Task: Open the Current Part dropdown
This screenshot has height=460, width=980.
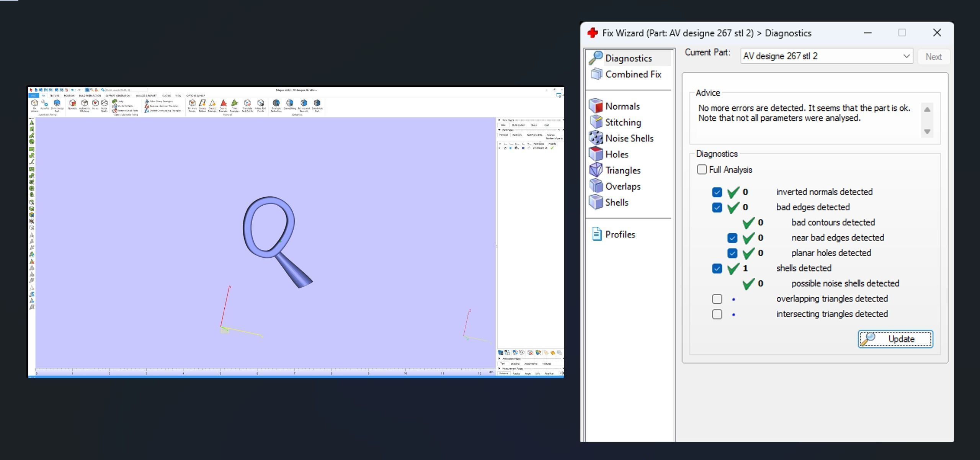Action: point(906,56)
